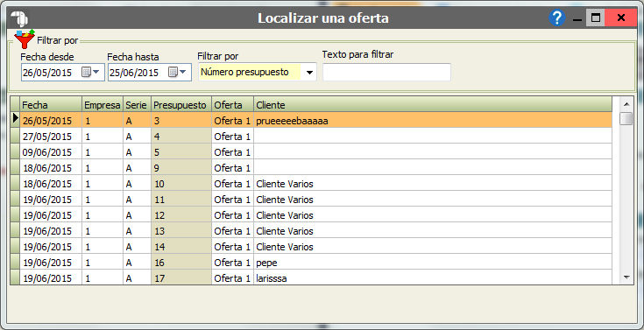
Task: Sort by the Serie column header
Action: click(138, 105)
